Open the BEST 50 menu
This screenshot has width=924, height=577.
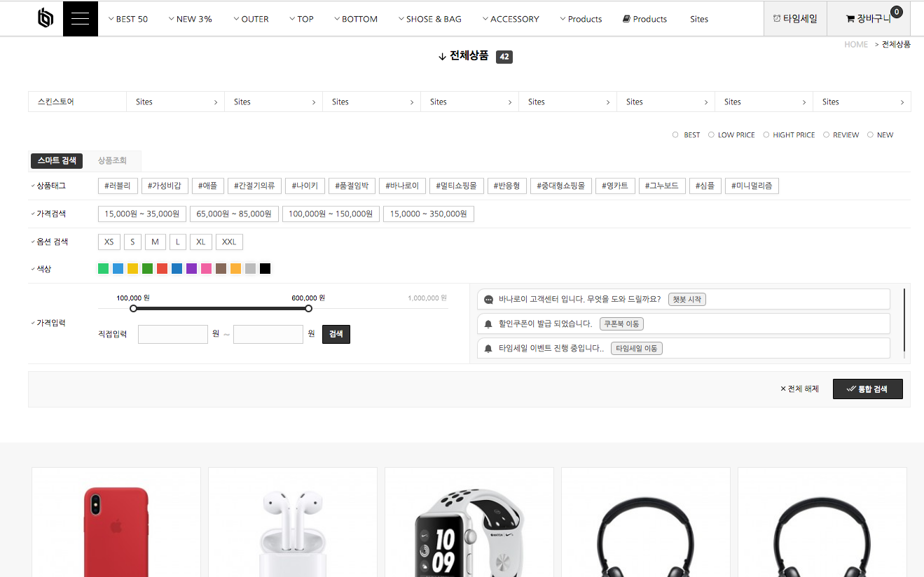[128, 19]
